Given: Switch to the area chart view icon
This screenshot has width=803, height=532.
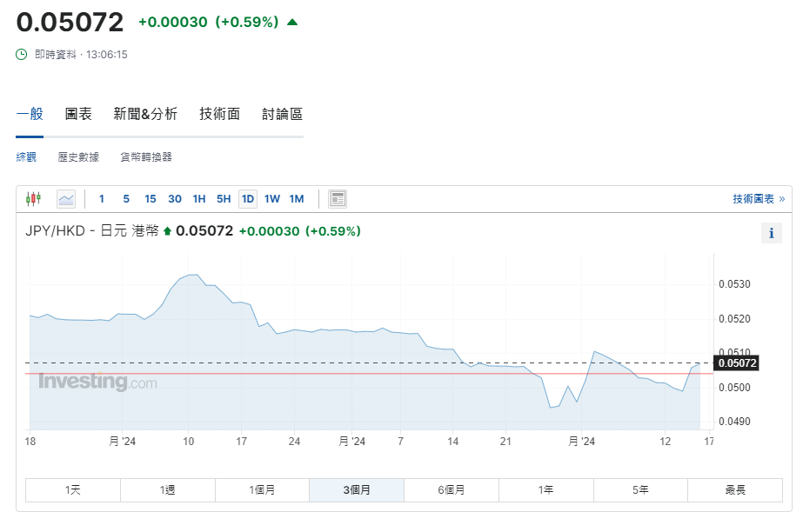Looking at the screenshot, I should pos(65,198).
